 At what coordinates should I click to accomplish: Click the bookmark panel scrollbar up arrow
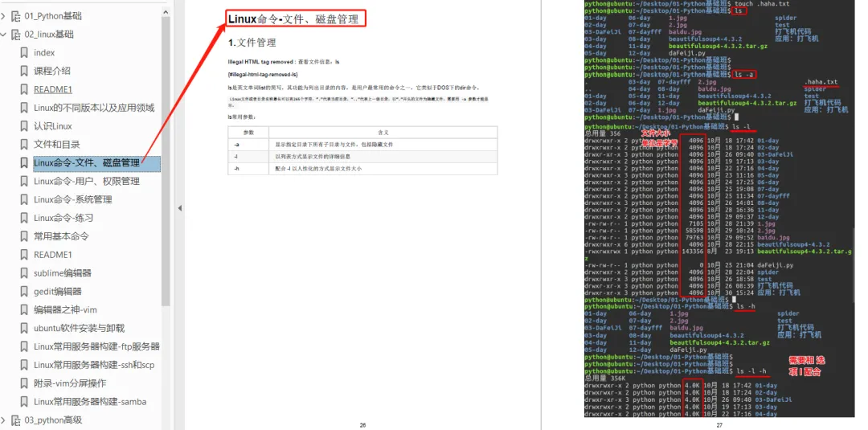pos(166,11)
